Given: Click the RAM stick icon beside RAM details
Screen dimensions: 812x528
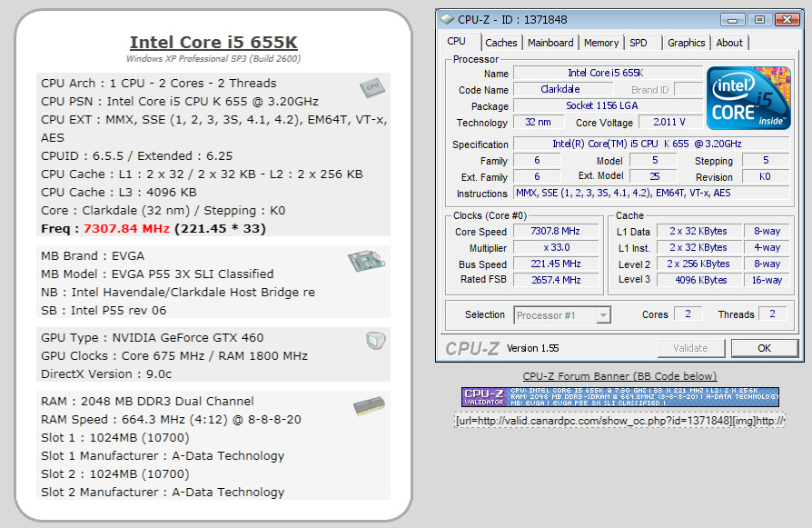Looking at the screenshot, I should 369,407.
